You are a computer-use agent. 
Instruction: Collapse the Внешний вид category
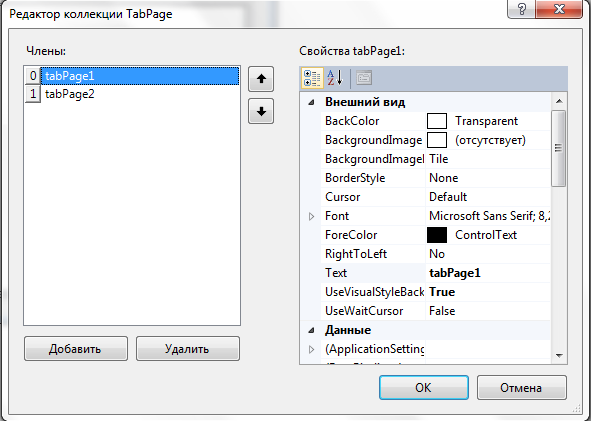[x=311, y=102]
